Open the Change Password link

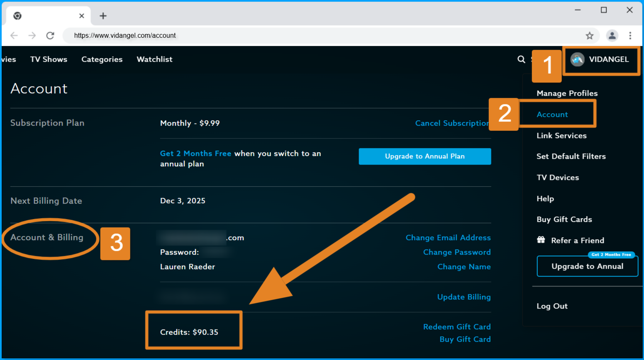click(x=456, y=252)
